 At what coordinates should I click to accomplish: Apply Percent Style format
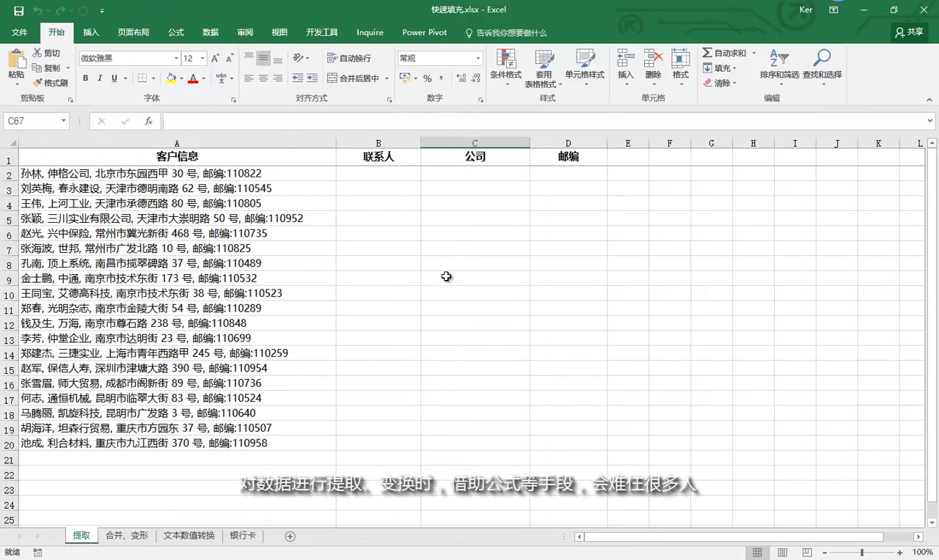(428, 78)
